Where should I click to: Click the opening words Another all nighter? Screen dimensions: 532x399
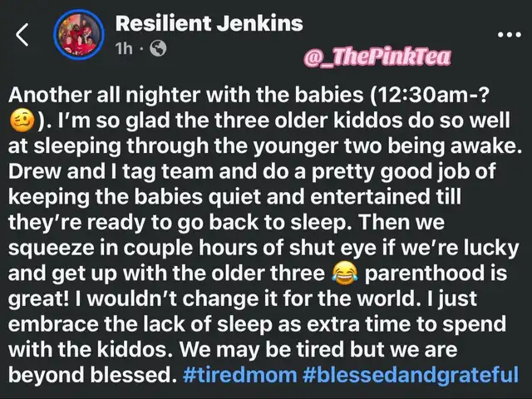pyautogui.click(x=104, y=96)
